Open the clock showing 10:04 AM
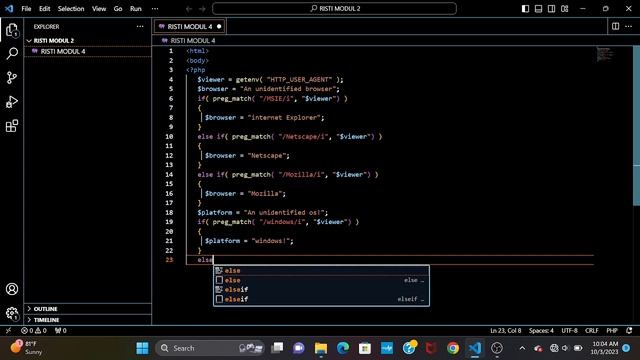 pos(605,348)
